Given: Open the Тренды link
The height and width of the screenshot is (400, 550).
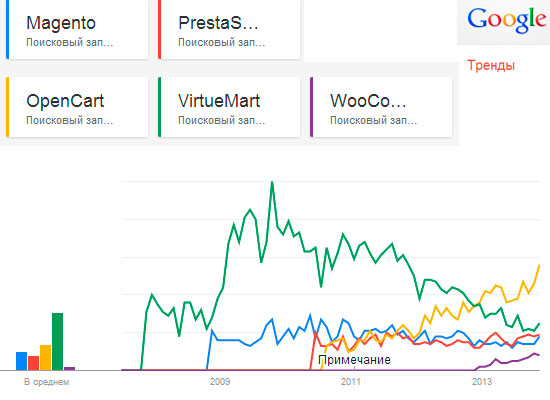Looking at the screenshot, I should pos(491,66).
